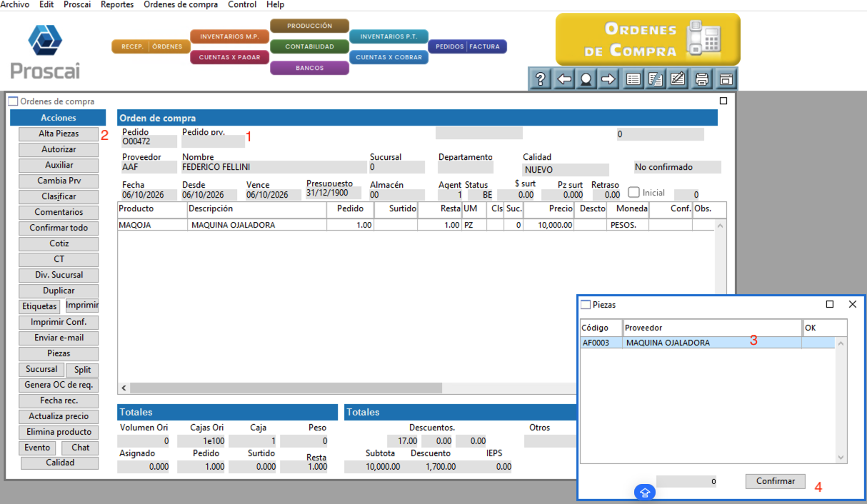Open the Cuentas x Pagar module
The image size is (867, 504).
[229, 57]
